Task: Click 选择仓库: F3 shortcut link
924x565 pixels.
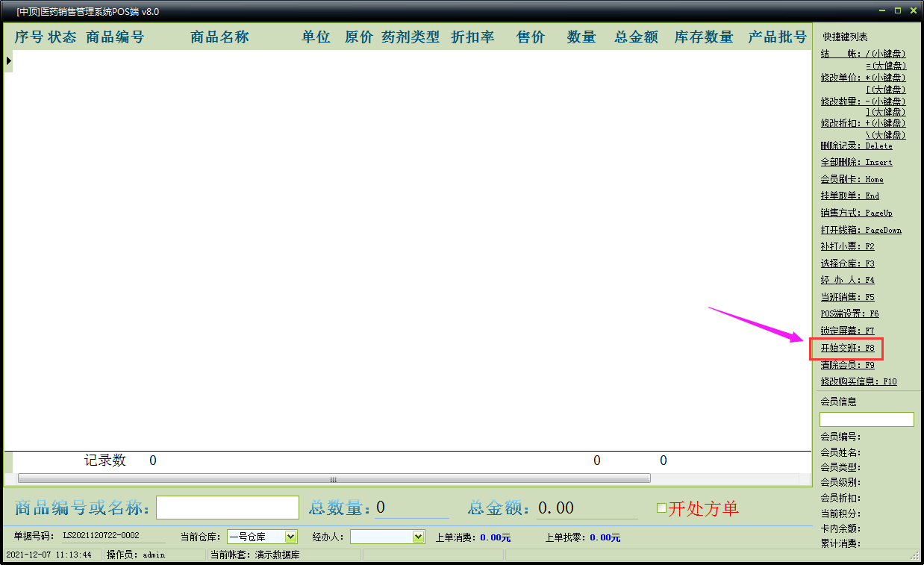Action: [x=847, y=263]
